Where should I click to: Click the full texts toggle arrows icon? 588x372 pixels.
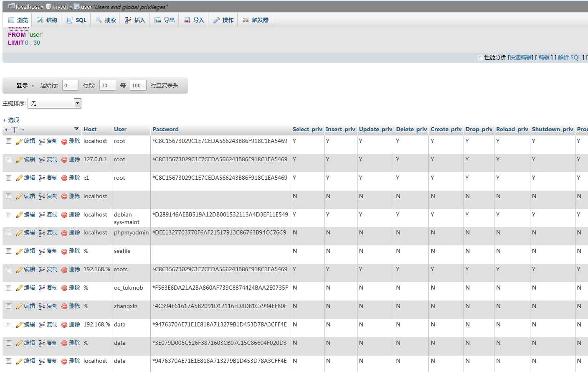pos(15,130)
